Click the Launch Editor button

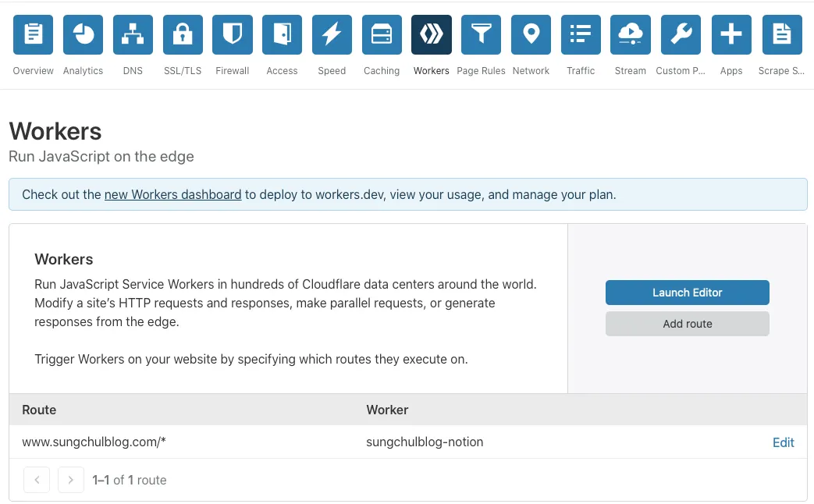coord(687,293)
